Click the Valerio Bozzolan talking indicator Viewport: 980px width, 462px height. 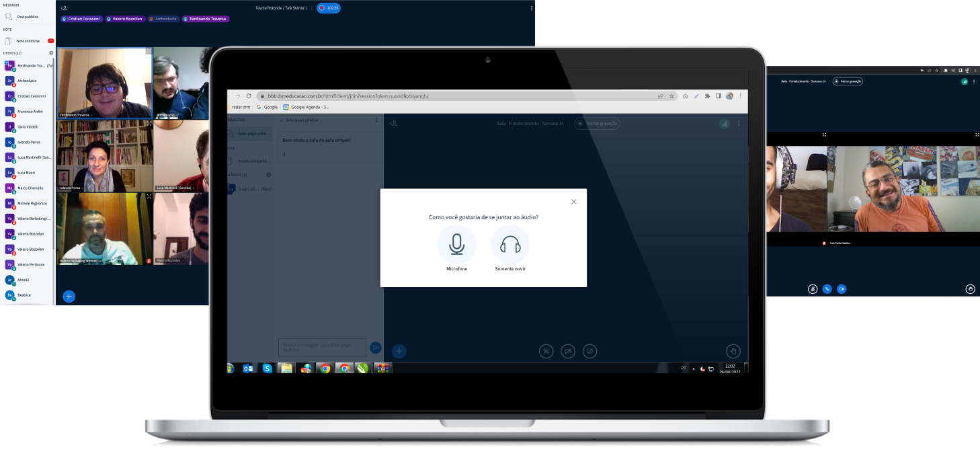click(x=124, y=19)
